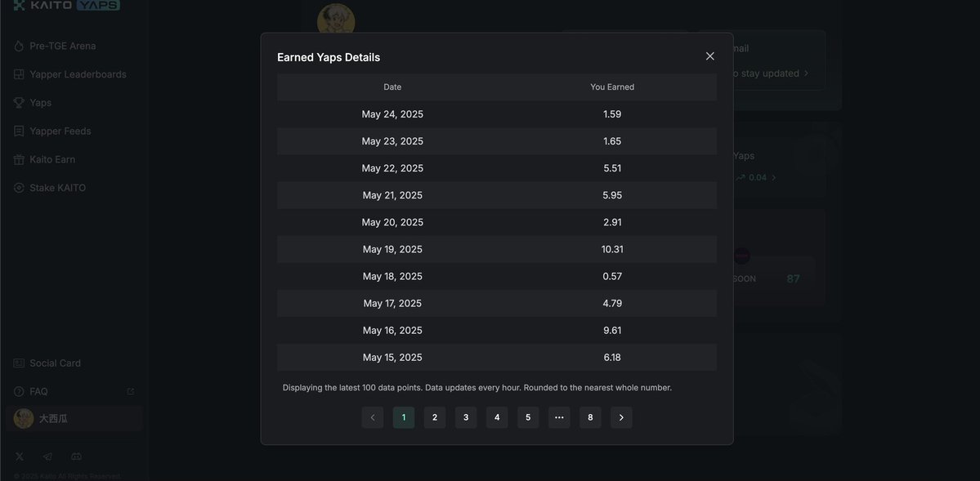980x481 pixels.
Task: Open the Telegram footer icon
Action: [47, 457]
